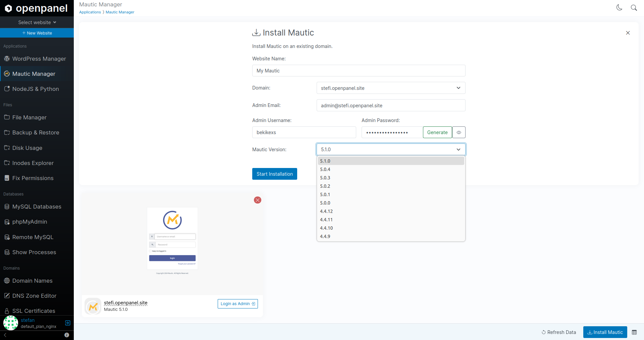
Task: Choose version 4.4.10 option
Action: pyautogui.click(x=391, y=228)
